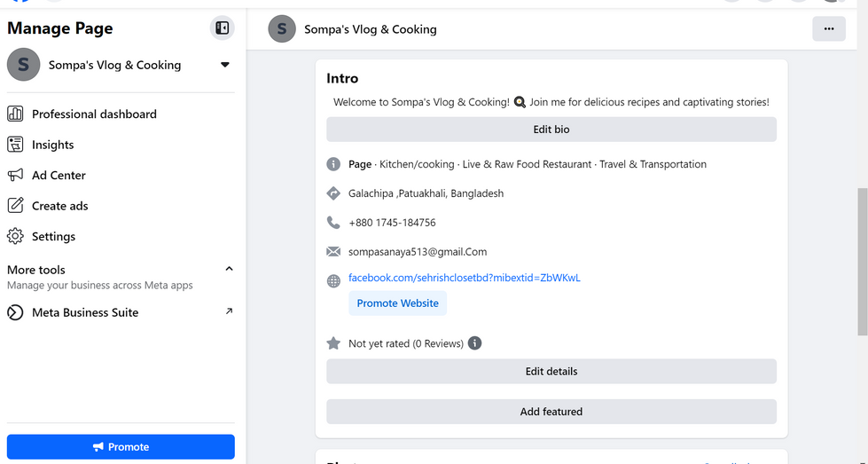Click the Promote Website button
Viewport: 868px width, 464px height.
(x=397, y=303)
